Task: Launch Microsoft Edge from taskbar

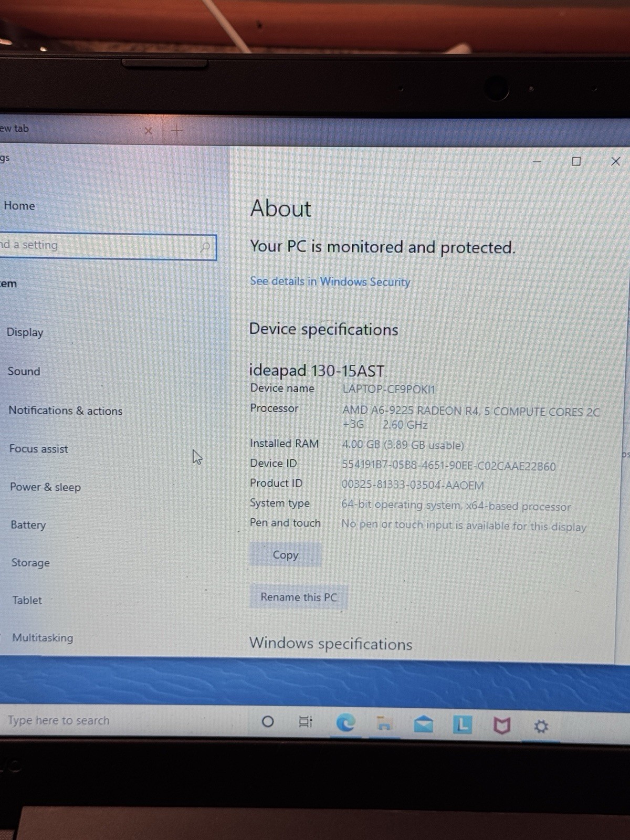Action: (345, 723)
